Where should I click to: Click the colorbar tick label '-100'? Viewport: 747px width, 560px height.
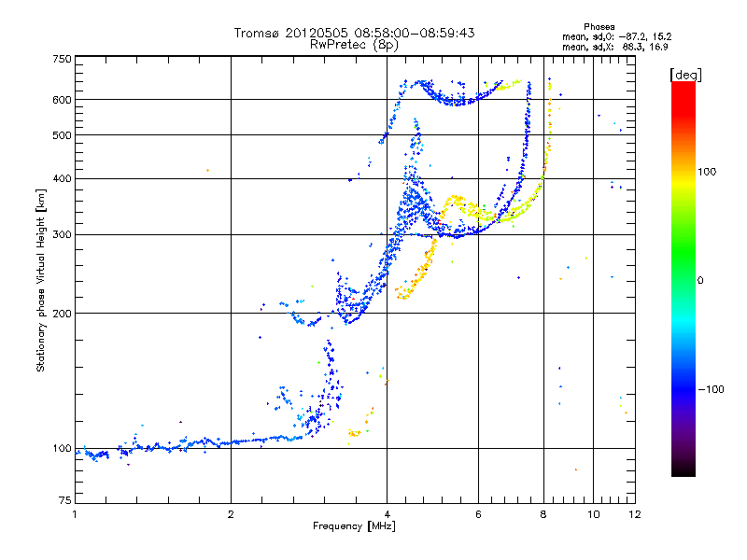[711, 389]
